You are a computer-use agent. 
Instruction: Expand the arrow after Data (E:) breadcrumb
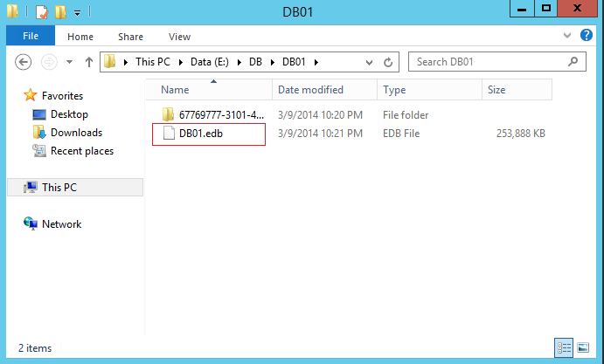pyautogui.click(x=240, y=62)
